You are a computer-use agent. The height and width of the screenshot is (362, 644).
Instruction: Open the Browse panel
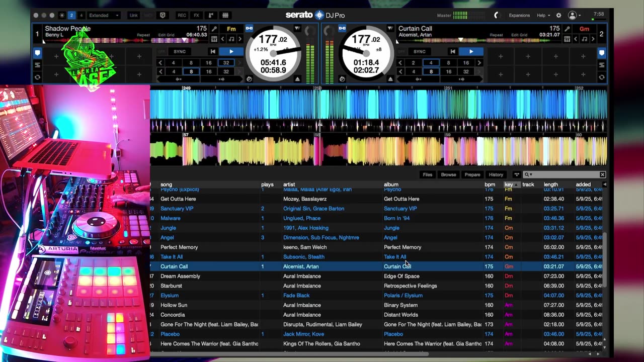(448, 174)
